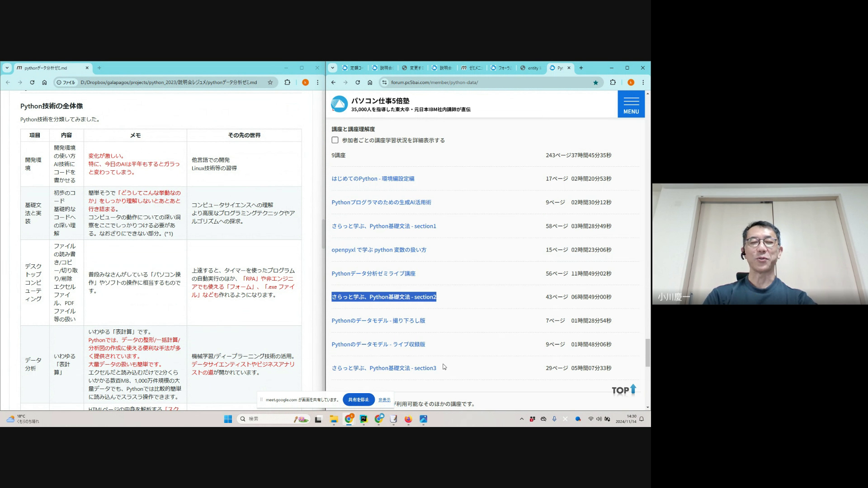
Task: Open the Extensions puzzle icon in right browser
Action: click(613, 82)
